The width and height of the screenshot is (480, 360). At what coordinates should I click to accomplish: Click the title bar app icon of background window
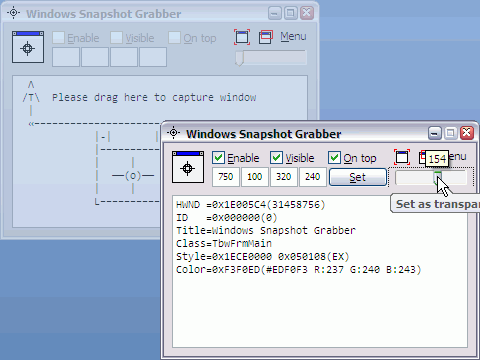[x=13, y=13]
